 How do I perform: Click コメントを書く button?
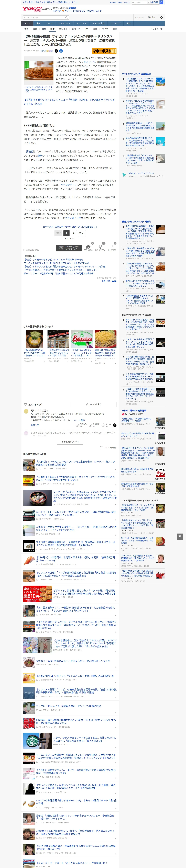coord(93,404)
